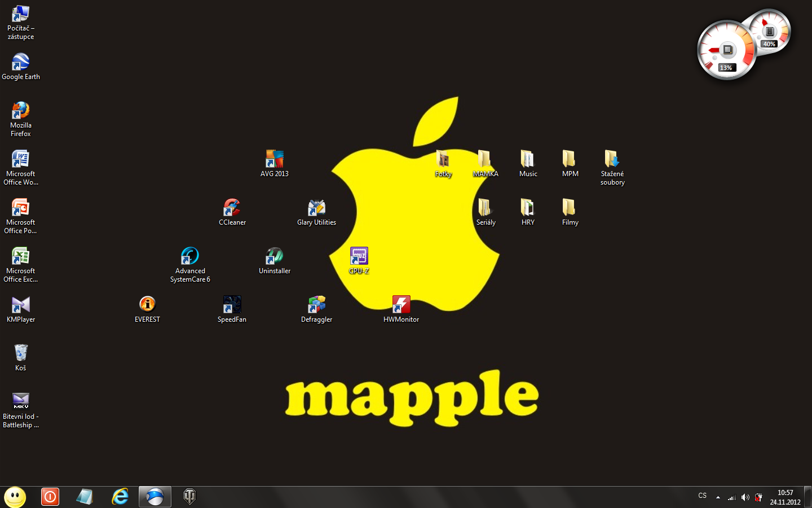The width and height of the screenshot is (812, 508).
Task: Select the Microsoft Office Word shortcut
Action: click(x=21, y=168)
